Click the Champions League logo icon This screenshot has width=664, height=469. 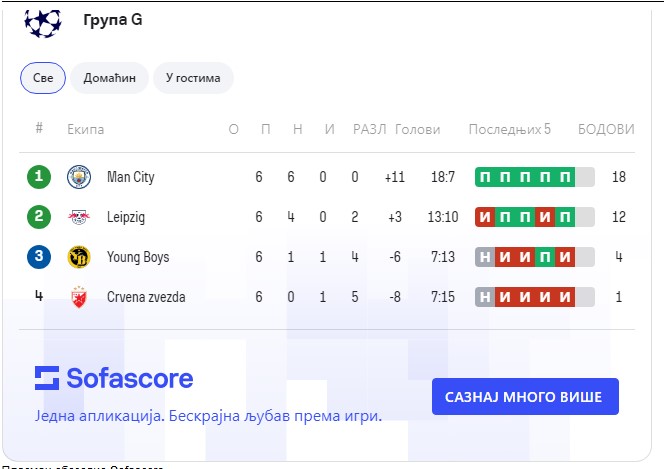click(x=43, y=22)
